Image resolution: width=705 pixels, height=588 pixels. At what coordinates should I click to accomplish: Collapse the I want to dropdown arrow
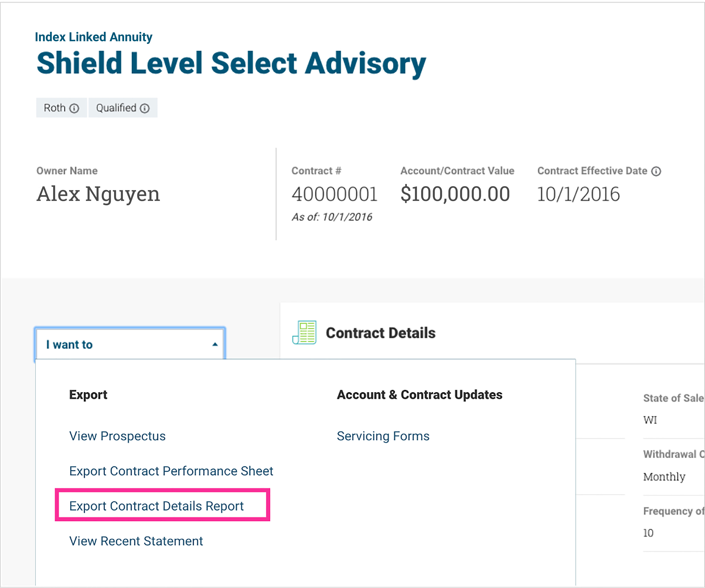[x=215, y=345]
